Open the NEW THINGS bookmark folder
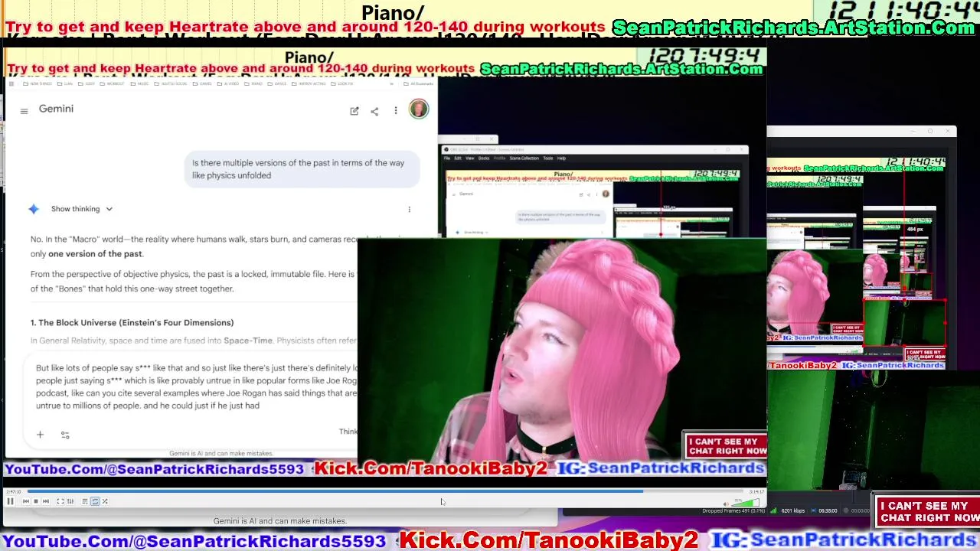Viewport: 980px width, 551px height. 37,83
